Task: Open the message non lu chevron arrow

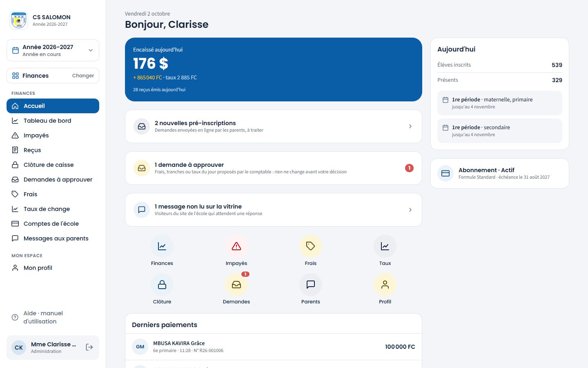Action: pos(410,210)
